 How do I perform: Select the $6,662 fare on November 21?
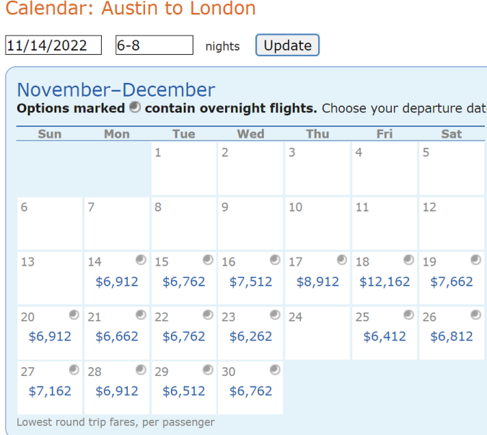point(117,336)
